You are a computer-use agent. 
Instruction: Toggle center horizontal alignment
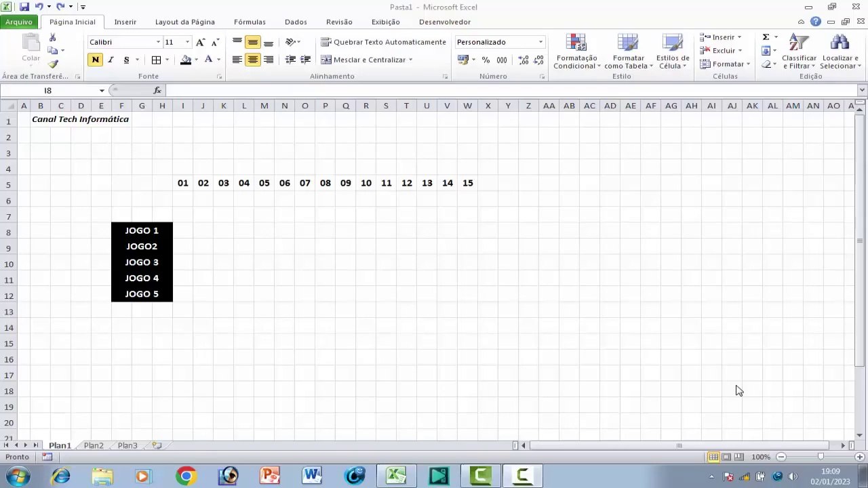[252, 60]
